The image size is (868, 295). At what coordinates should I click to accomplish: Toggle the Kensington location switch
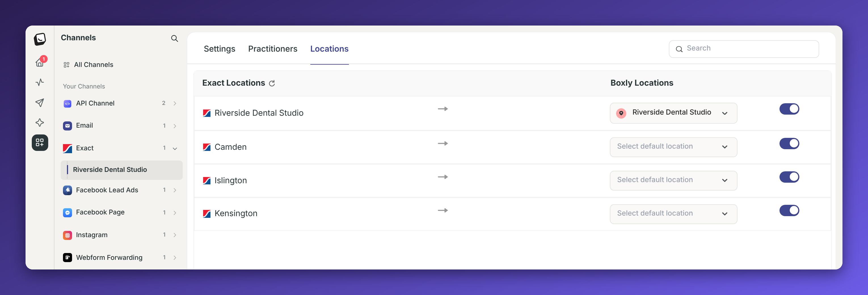point(789,210)
